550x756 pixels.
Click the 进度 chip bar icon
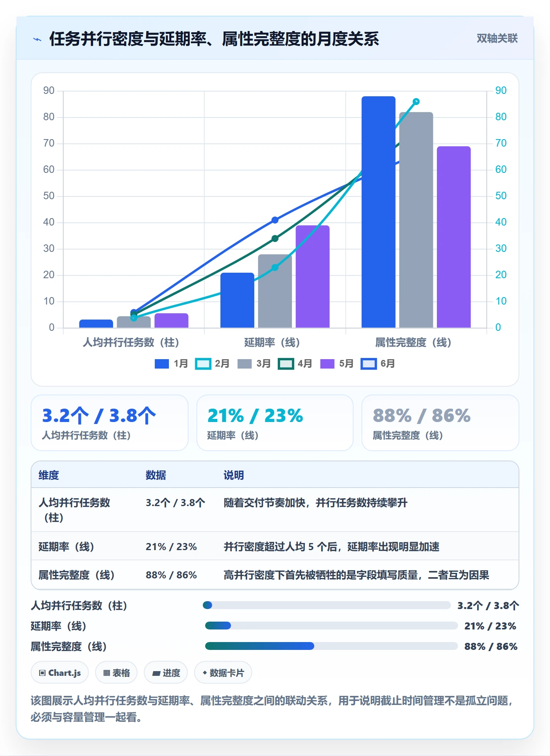pos(156,673)
